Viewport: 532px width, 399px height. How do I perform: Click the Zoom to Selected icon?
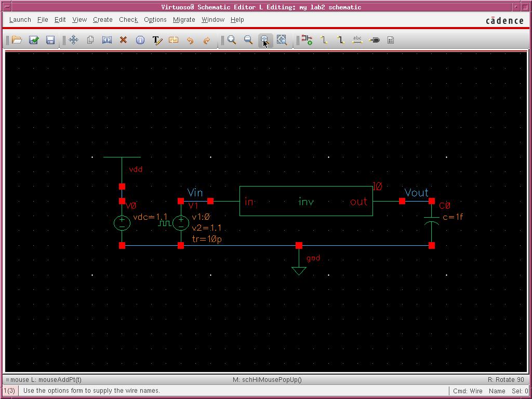tap(282, 40)
